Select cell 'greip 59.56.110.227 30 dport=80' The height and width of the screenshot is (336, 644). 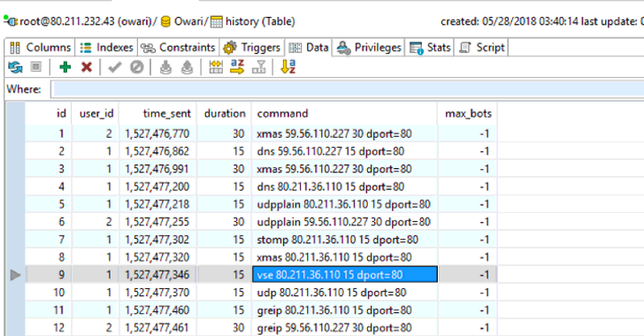coord(345,328)
